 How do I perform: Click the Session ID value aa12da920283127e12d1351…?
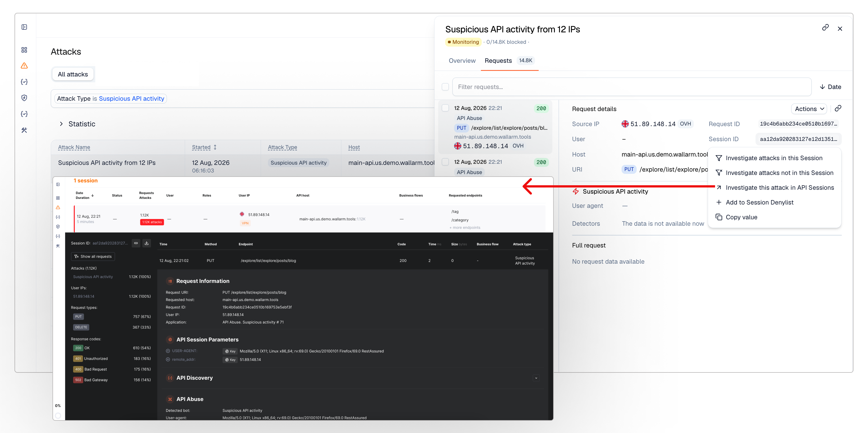point(798,139)
